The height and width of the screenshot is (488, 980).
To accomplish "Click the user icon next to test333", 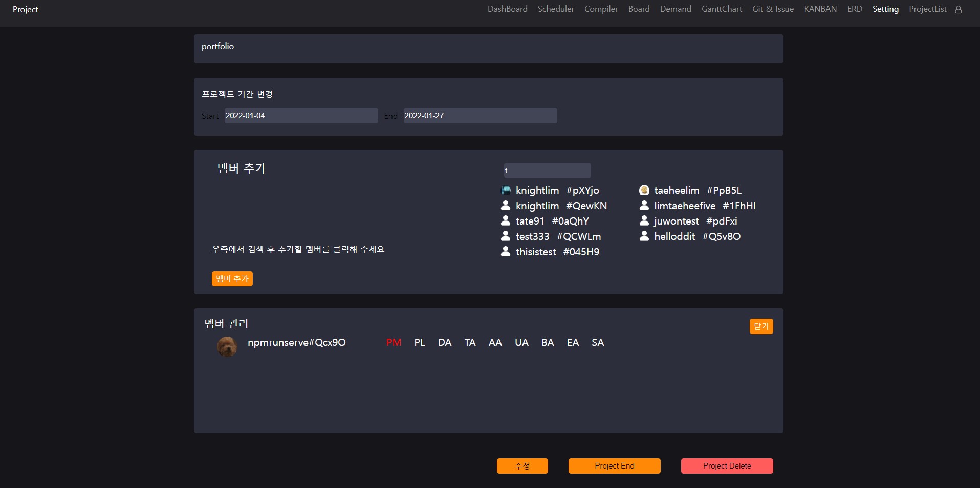I will click(506, 236).
